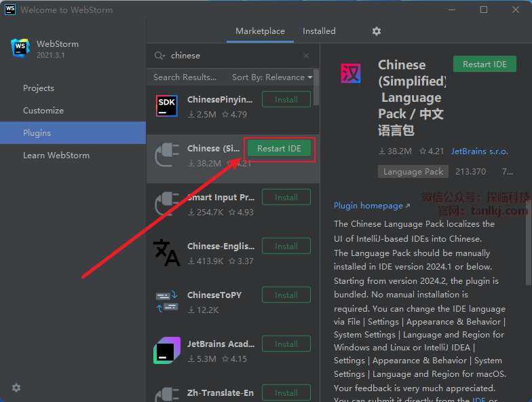Maximize the WebStorm welcome window
The height and width of the screenshot is (402, 532).
tap(484, 10)
